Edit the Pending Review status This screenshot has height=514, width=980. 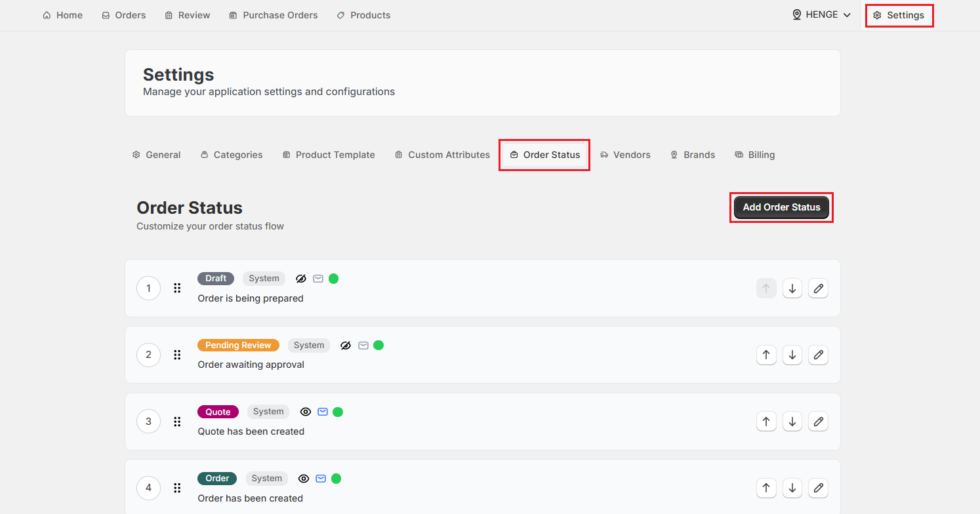pos(818,355)
